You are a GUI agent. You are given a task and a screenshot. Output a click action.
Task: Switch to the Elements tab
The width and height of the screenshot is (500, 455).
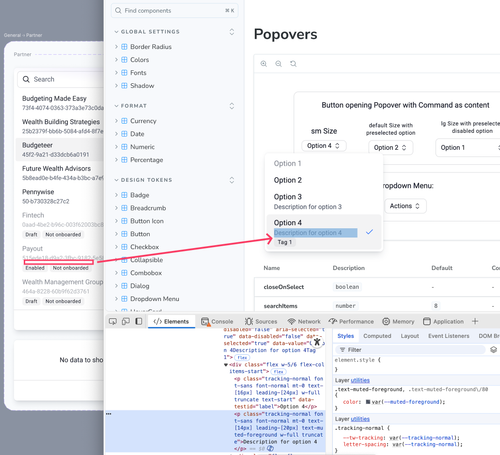pos(171,321)
